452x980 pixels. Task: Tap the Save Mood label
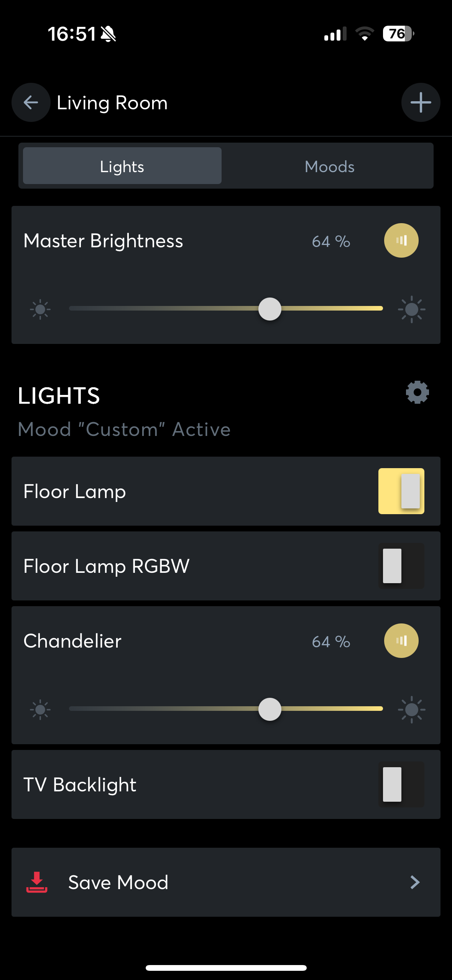click(x=118, y=882)
